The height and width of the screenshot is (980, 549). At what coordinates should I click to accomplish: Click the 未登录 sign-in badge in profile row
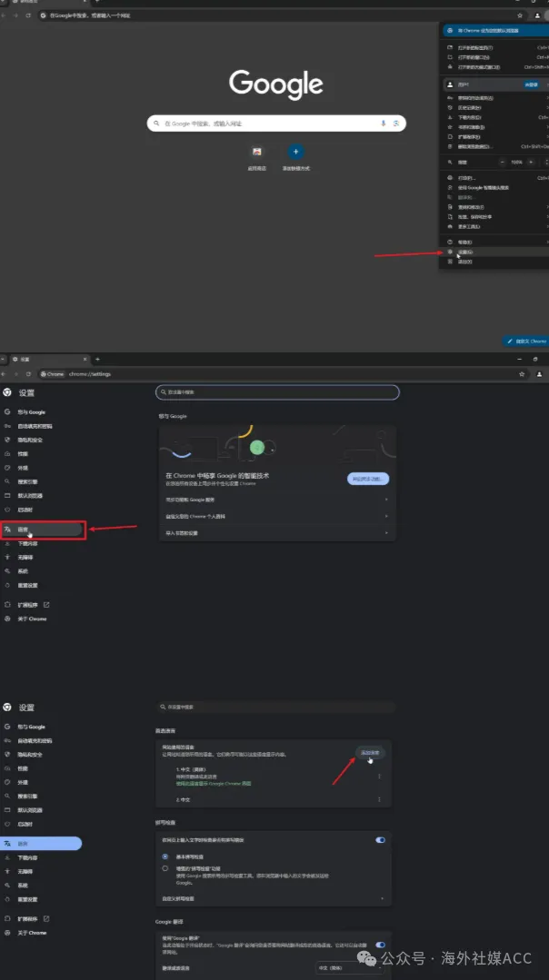tap(531, 84)
